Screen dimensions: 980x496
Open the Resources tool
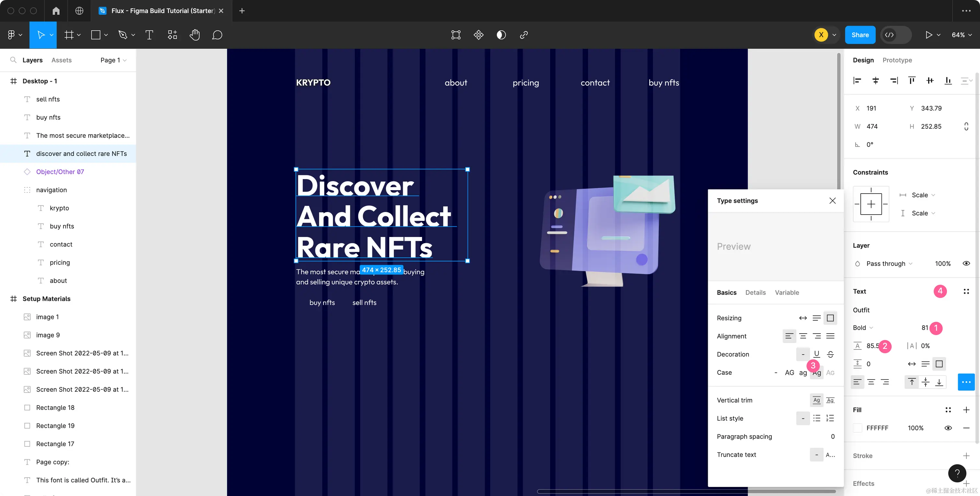(172, 35)
